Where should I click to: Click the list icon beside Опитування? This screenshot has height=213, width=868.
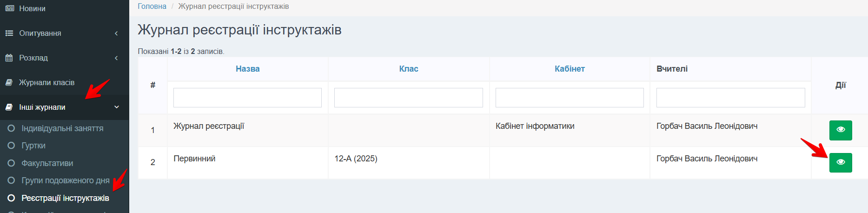pyautogui.click(x=9, y=33)
